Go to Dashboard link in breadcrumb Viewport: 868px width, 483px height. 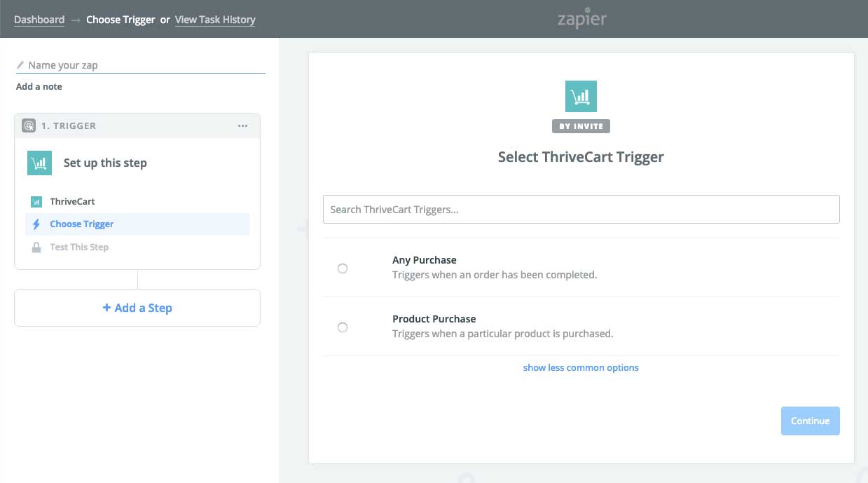point(39,20)
